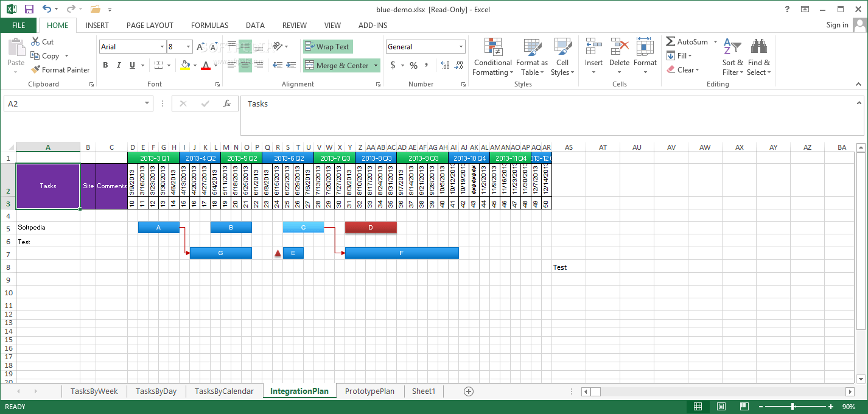Toggle Merge & Center on selected cells
868x414 pixels.
[x=338, y=65]
